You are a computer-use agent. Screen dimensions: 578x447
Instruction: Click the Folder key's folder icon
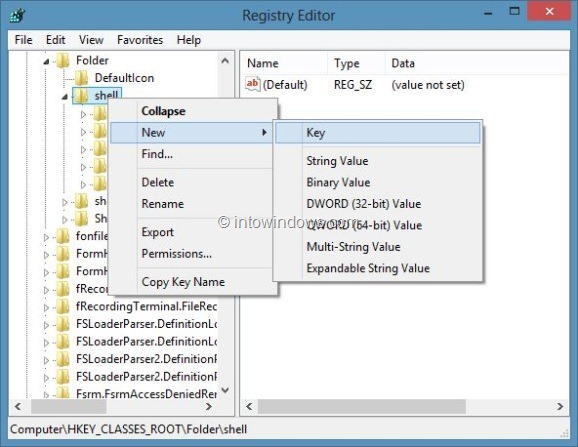point(63,60)
